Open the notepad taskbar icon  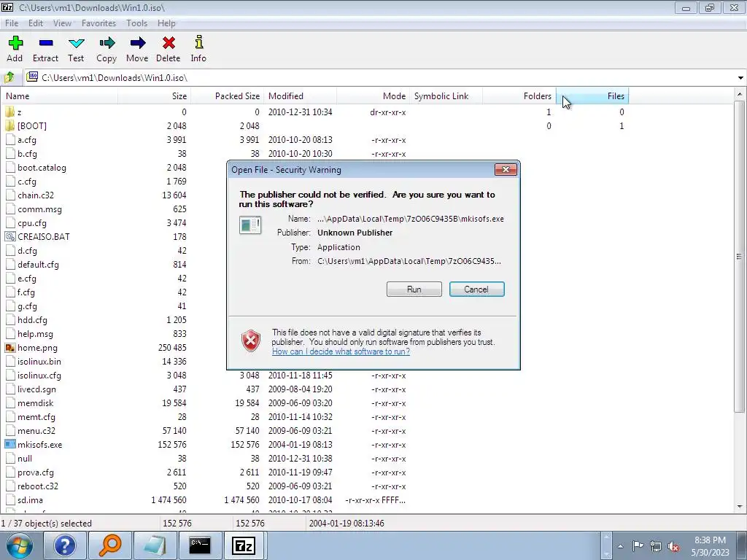click(155, 545)
